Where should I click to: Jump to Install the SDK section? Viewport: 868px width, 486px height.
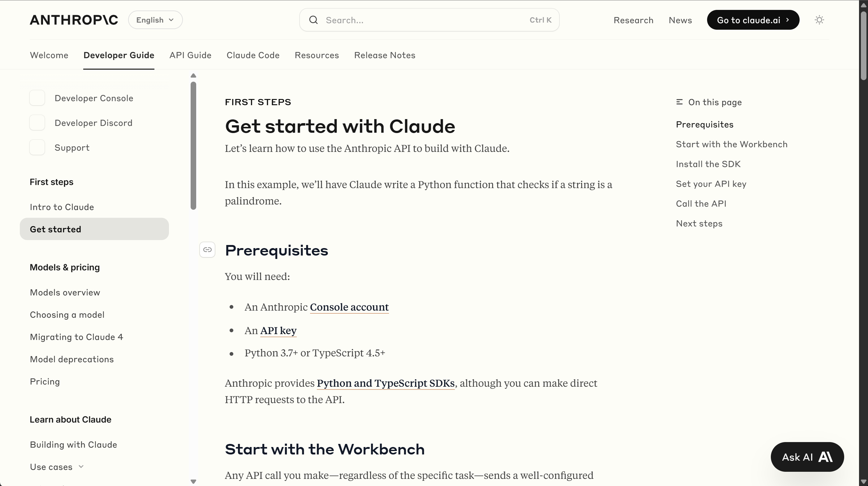(x=708, y=164)
